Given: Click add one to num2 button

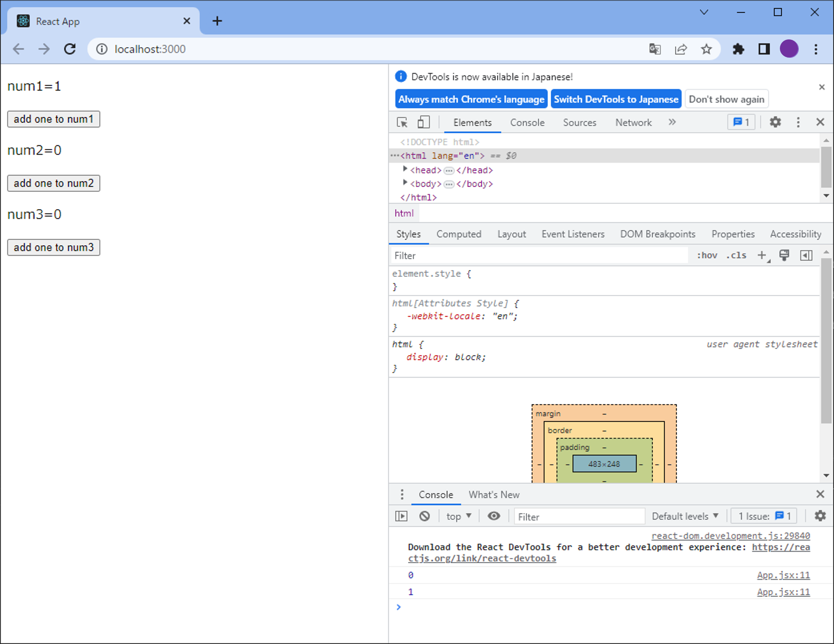Looking at the screenshot, I should click(x=54, y=183).
